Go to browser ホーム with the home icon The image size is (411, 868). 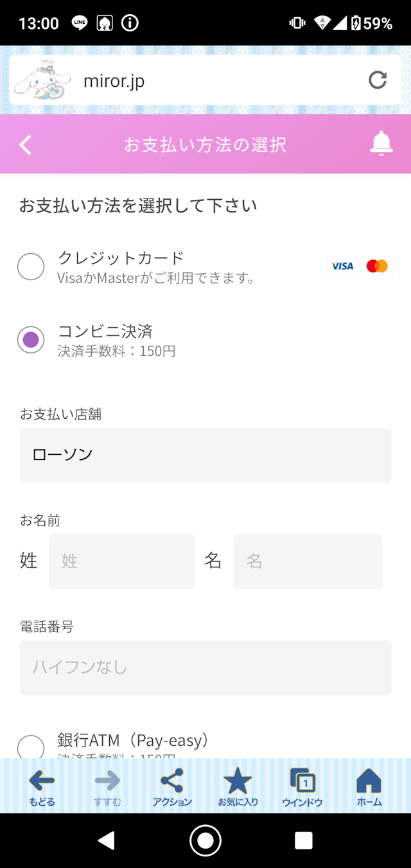coord(368,785)
